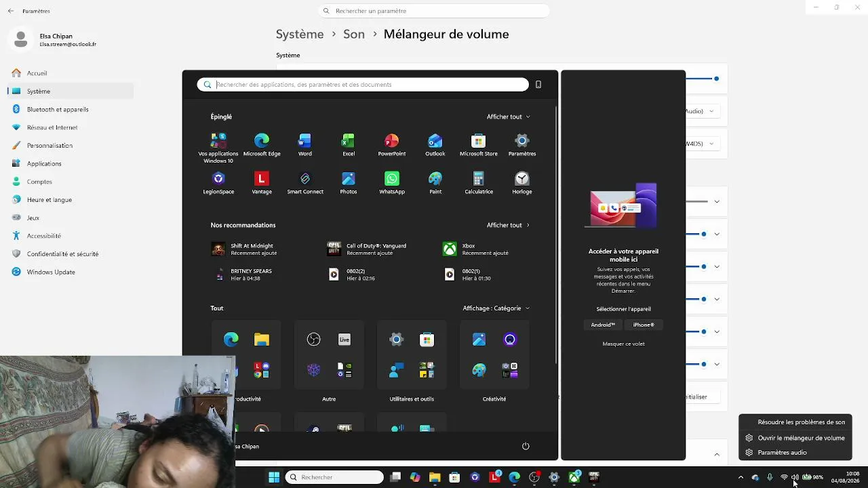
Task: Navigate to Son in the breadcrumb
Action: click(x=354, y=34)
